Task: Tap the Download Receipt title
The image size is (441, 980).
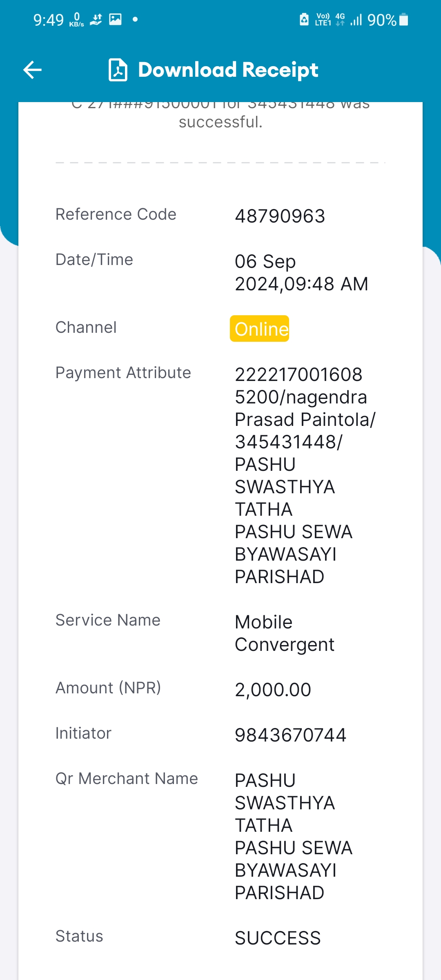Action: coord(228,70)
